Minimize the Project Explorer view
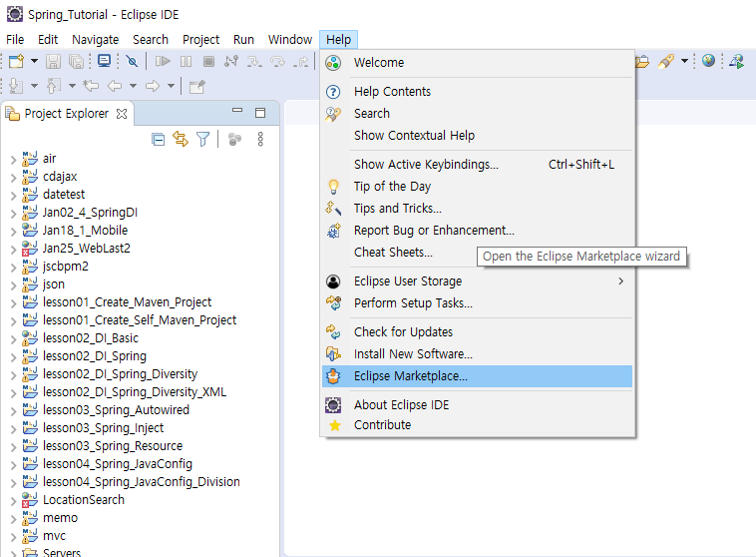756x557 pixels. (237, 110)
